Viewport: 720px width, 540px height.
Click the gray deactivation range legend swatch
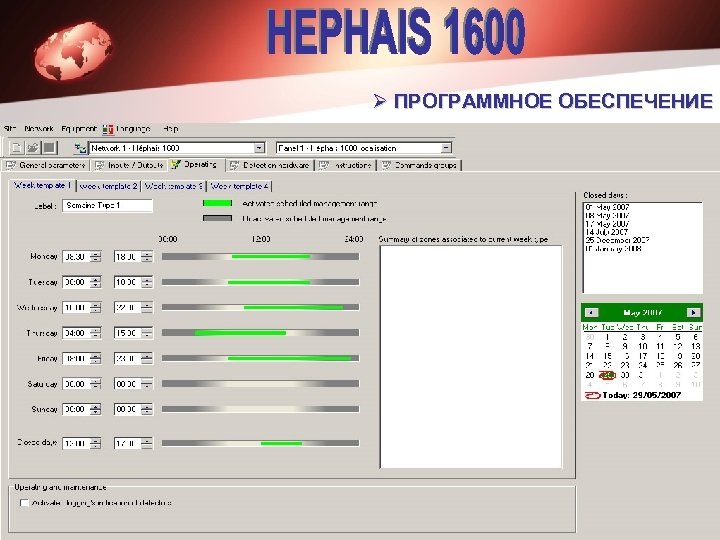coord(217,219)
